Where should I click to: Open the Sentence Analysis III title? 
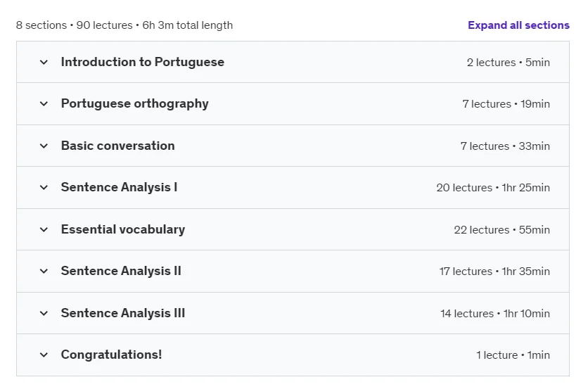(x=123, y=313)
